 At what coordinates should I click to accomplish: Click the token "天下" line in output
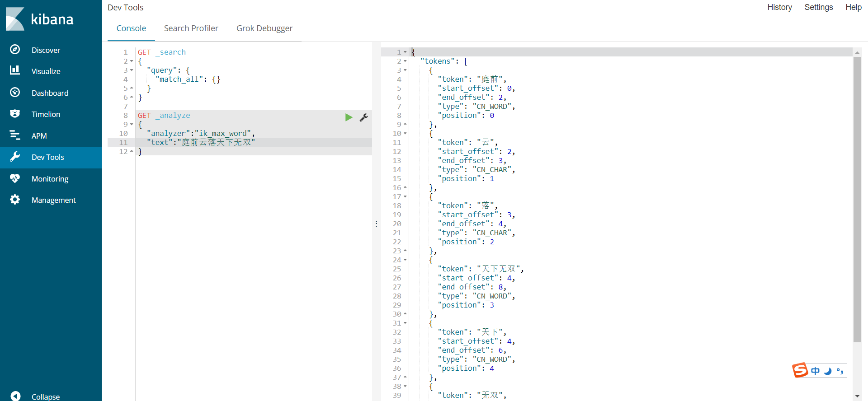click(x=472, y=332)
